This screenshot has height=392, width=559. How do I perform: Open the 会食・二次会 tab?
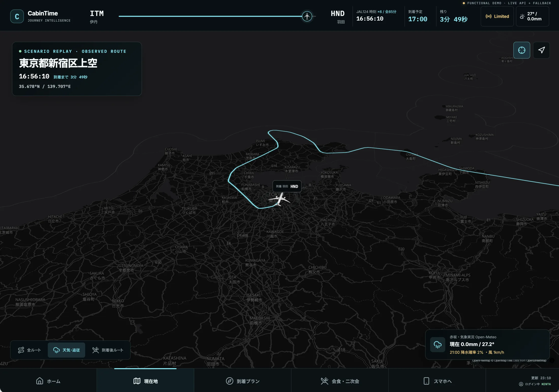(x=340, y=381)
